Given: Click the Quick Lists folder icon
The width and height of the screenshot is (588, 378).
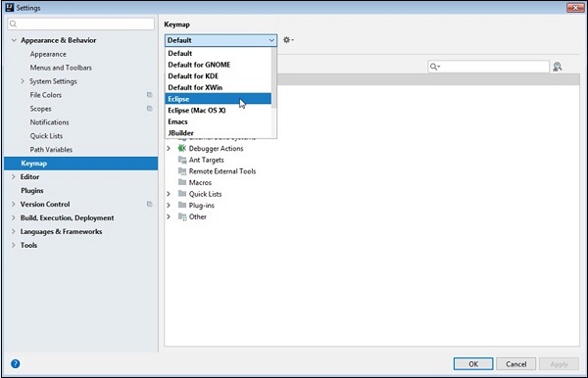Looking at the screenshot, I should tap(182, 193).
